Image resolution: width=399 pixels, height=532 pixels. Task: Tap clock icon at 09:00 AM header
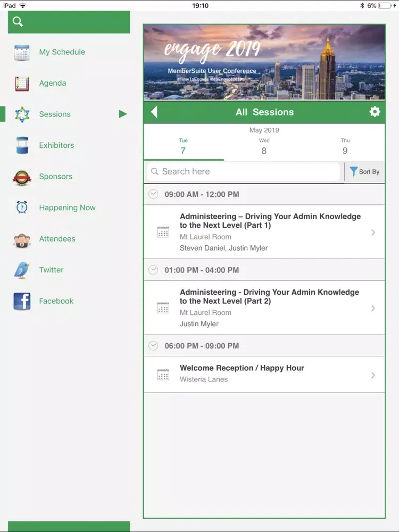click(x=153, y=194)
